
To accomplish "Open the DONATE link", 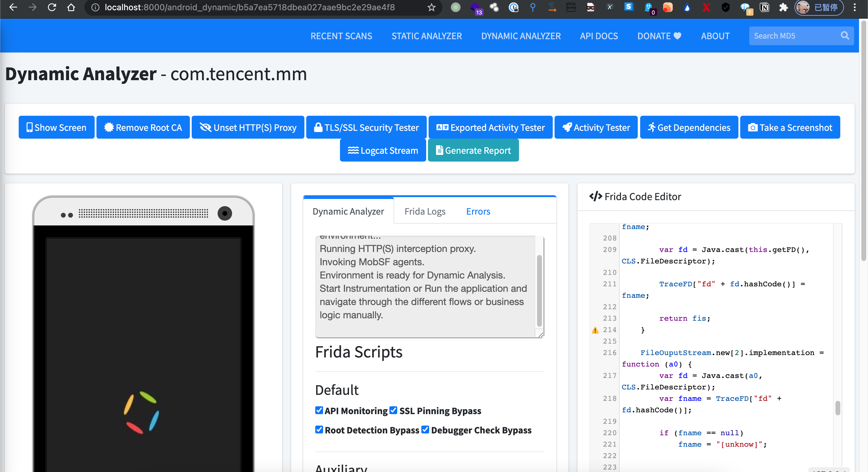I will coord(659,36).
